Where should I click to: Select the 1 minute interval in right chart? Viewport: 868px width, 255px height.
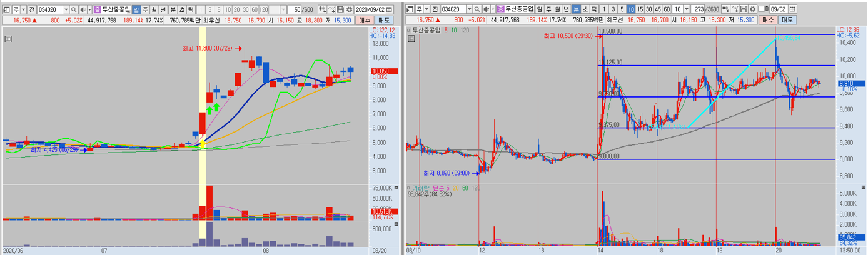[603, 9]
